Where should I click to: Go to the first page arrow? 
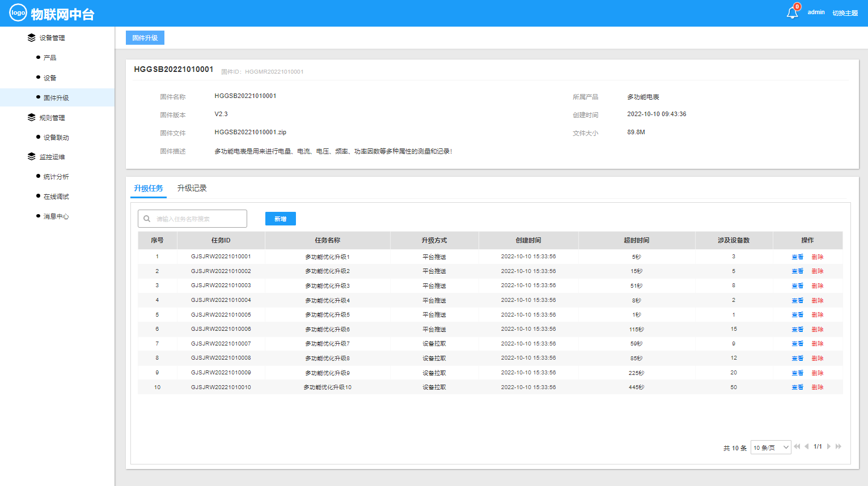pos(797,447)
